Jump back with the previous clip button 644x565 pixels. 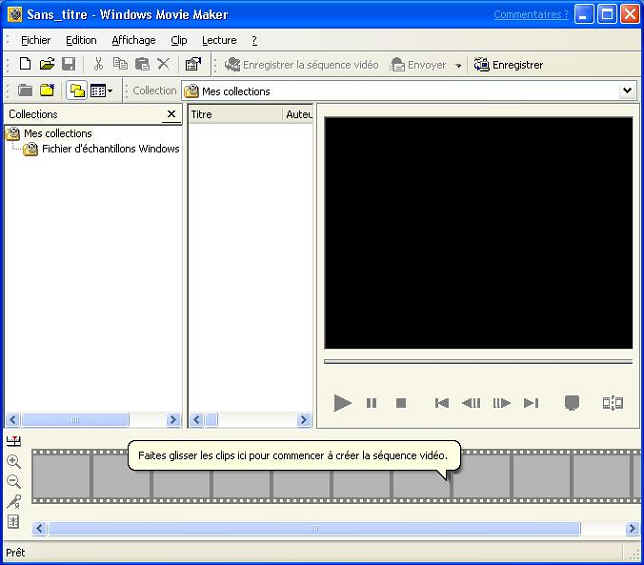[x=442, y=403]
